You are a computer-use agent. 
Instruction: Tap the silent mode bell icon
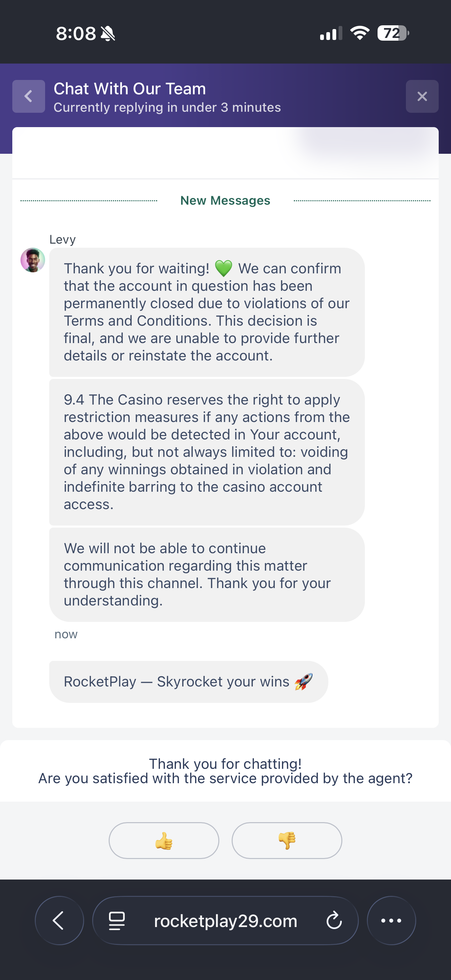[108, 33]
